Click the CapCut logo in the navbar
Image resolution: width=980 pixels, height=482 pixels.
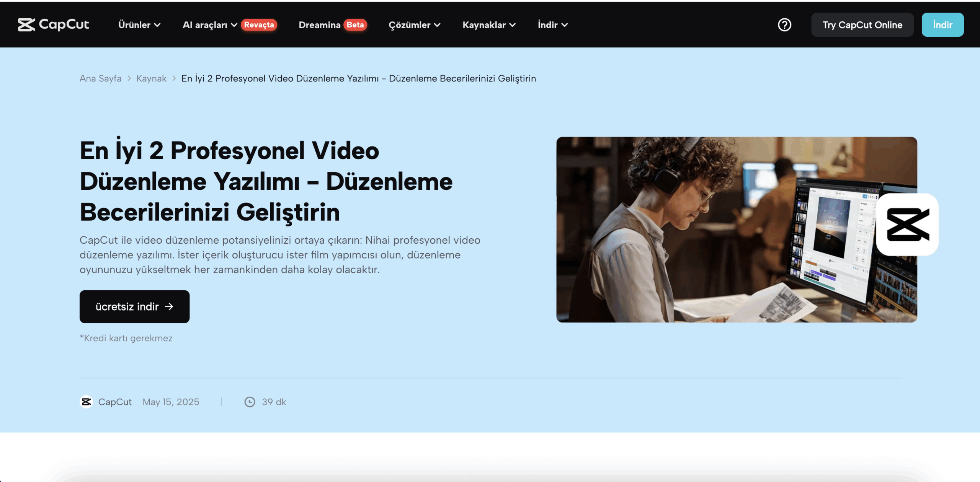click(53, 25)
